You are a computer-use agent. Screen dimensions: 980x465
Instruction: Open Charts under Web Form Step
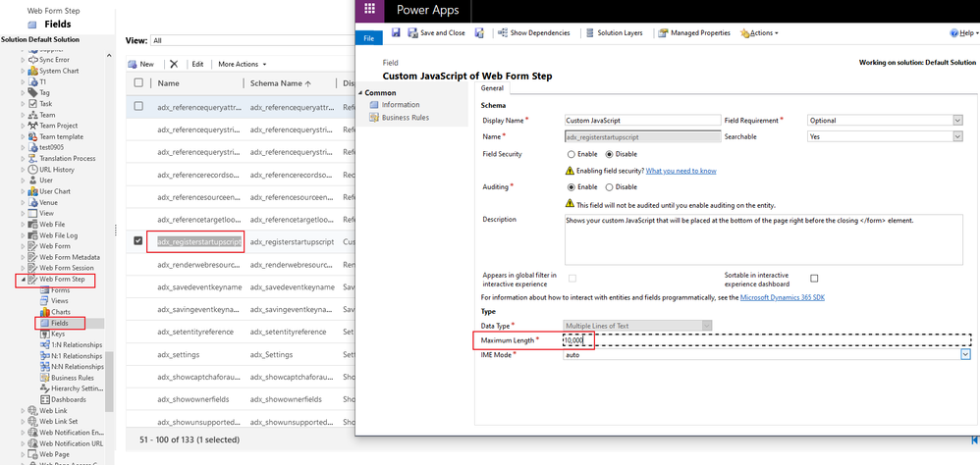click(61, 312)
